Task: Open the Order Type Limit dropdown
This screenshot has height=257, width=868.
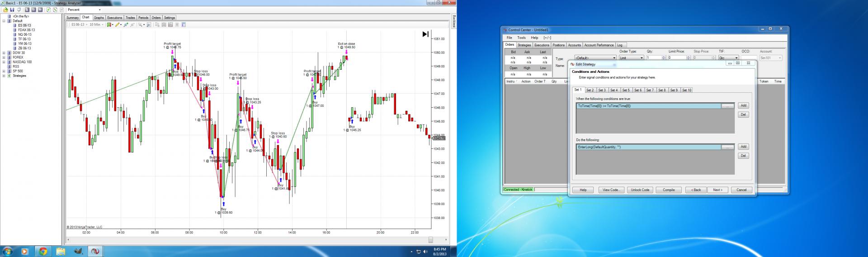Action: tap(632, 58)
